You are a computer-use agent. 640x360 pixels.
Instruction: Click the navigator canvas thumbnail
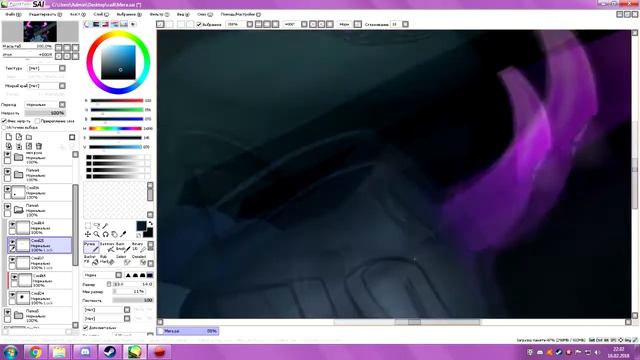pyautogui.click(x=40, y=31)
